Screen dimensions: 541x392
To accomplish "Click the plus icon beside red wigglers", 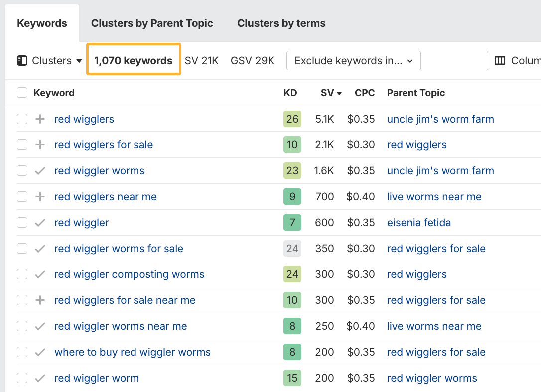I will 40,119.
